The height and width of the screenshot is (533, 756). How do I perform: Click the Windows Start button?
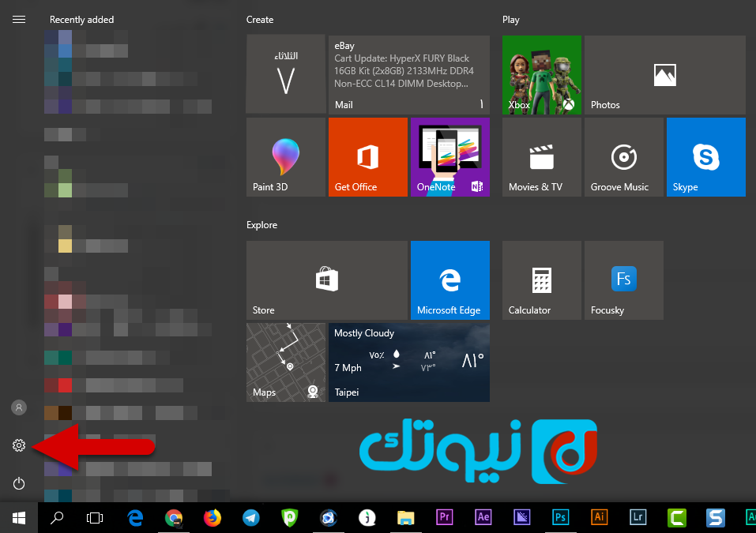click(19, 518)
